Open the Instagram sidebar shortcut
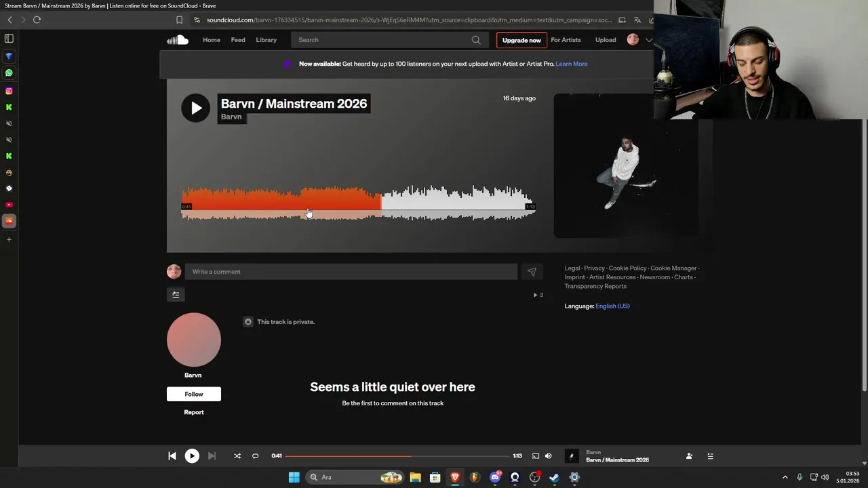 9,91
